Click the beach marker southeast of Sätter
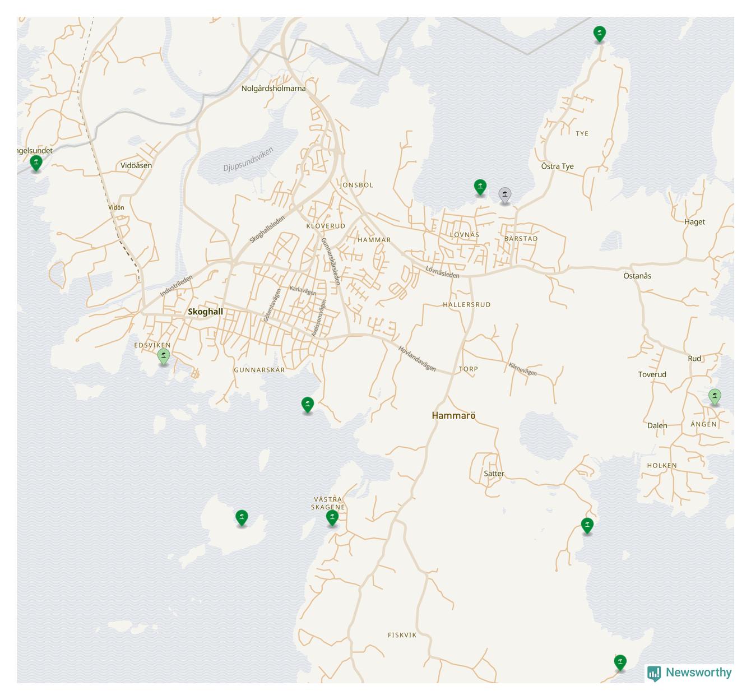751x700 pixels. click(x=587, y=526)
